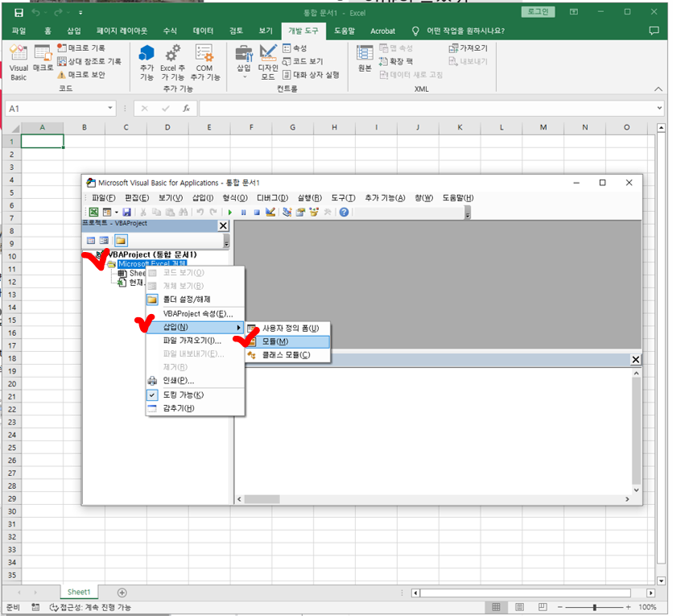Screen dimensions: 673x616
Task: Open the Customize Quick Access Toolbar dropdown
Action: point(81,13)
